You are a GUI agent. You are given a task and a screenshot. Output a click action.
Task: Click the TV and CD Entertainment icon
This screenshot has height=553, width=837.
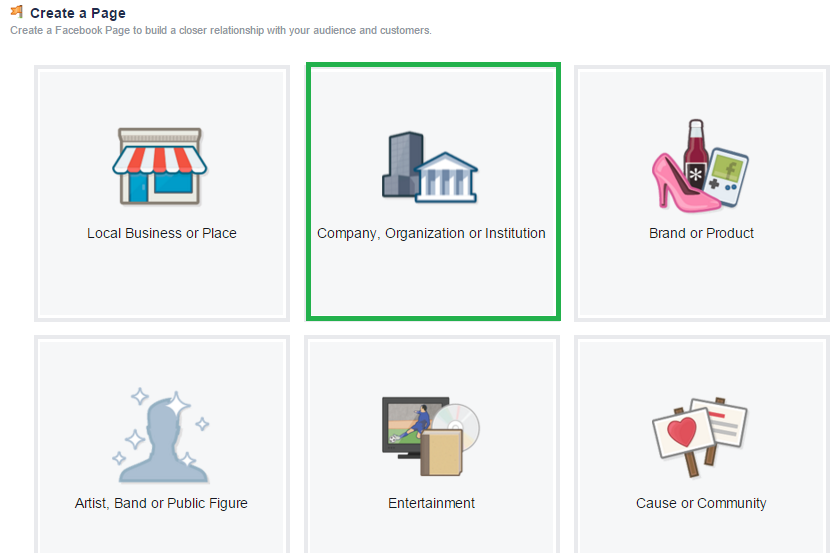431,436
